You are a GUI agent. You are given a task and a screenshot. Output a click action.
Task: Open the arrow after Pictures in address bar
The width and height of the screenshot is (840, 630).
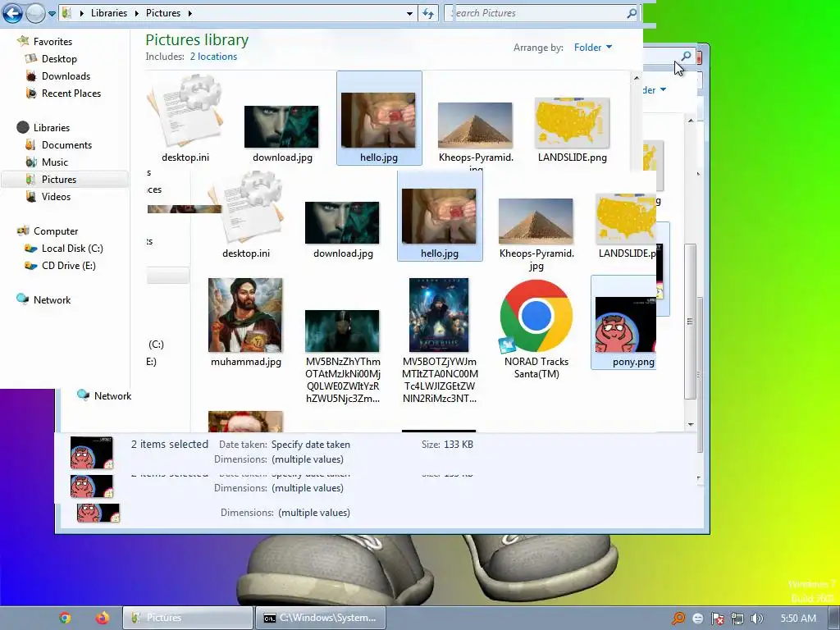pos(189,13)
